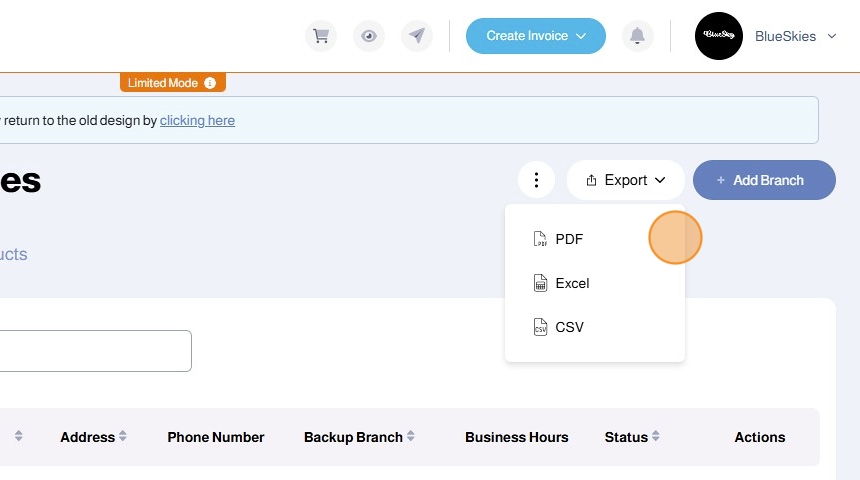The width and height of the screenshot is (860, 480).
Task: Expand the BlueSkies account menu chevron
Action: (832, 36)
